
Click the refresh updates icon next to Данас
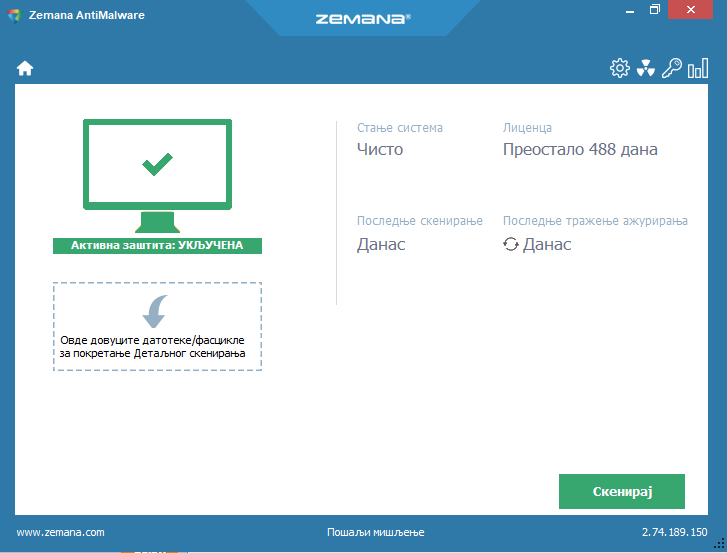click(510, 244)
